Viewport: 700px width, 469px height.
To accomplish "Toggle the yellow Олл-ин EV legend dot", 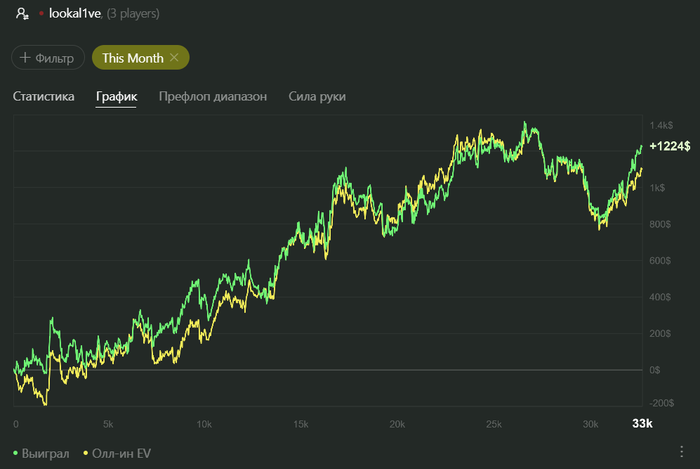I will pyautogui.click(x=85, y=453).
